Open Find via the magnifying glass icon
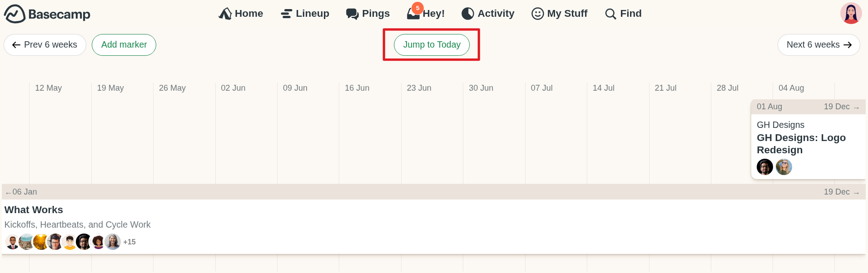868x273 pixels. (x=610, y=14)
